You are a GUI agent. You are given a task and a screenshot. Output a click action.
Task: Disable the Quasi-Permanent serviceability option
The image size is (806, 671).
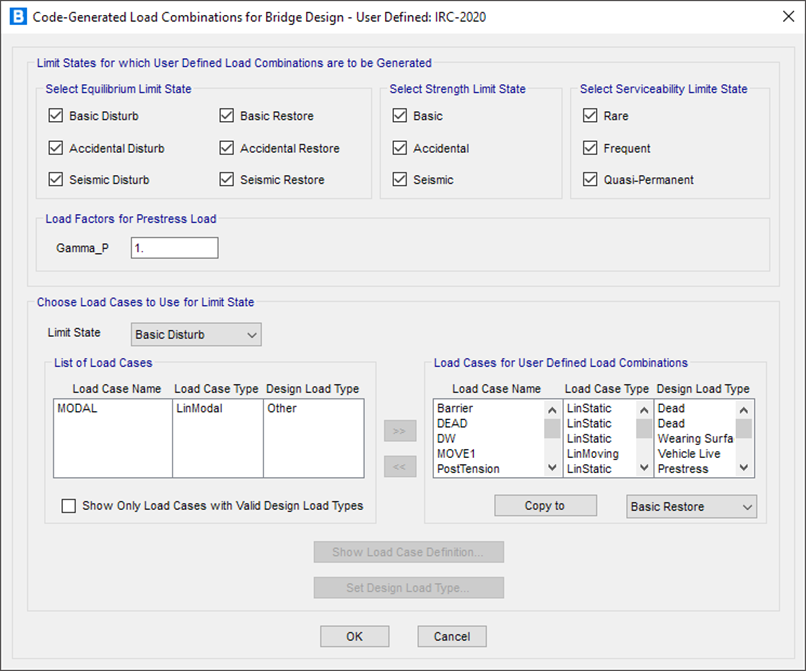click(x=590, y=180)
